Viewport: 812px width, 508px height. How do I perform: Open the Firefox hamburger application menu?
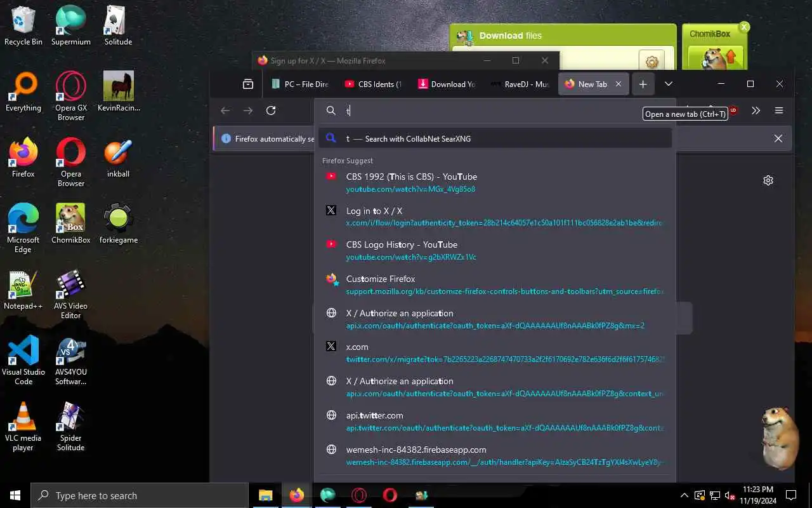[779, 110]
